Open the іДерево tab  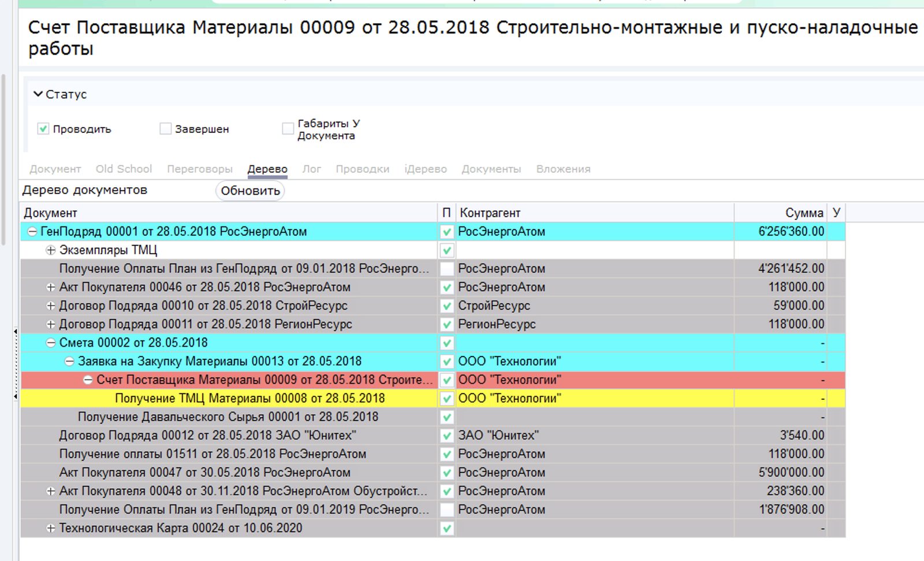[x=426, y=169]
